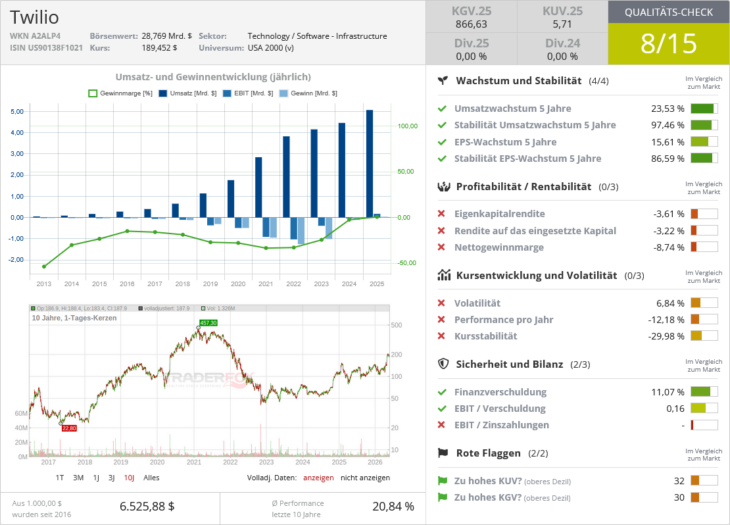730x525 pixels.
Task: Click the chart title Umsatz- und Gewinnentwicklung (jährlich)
Action: (213, 77)
